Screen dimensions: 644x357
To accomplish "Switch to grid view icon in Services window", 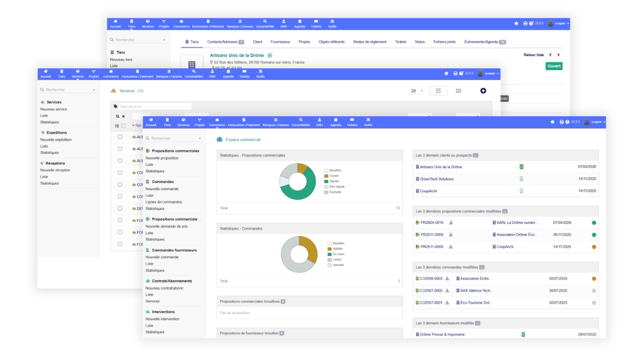I will pos(458,91).
